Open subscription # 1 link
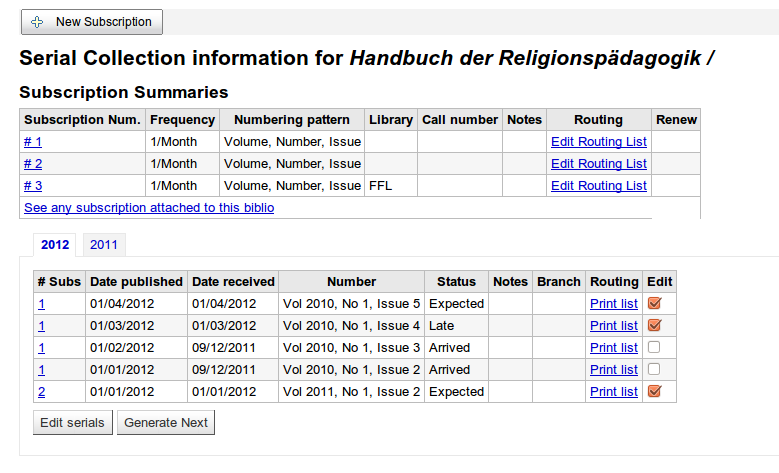Image resolution: width=779 pixels, height=473 pixels. point(33,142)
